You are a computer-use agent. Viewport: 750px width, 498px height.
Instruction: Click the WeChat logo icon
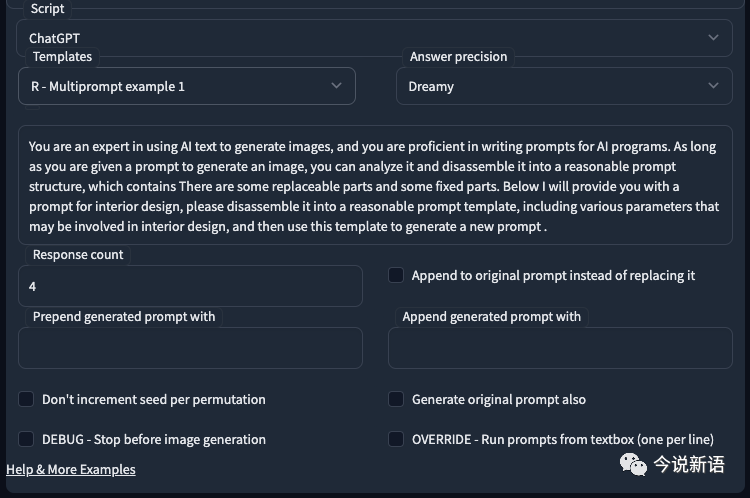click(632, 463)
